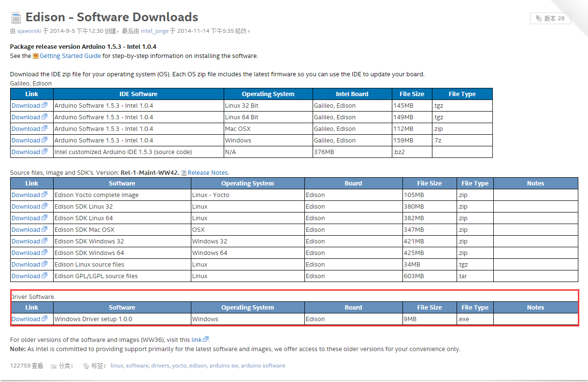Download Edison Linux source files
Image resolution: width=588 pixels, height=382 pixels.
[x=26, y=265]
